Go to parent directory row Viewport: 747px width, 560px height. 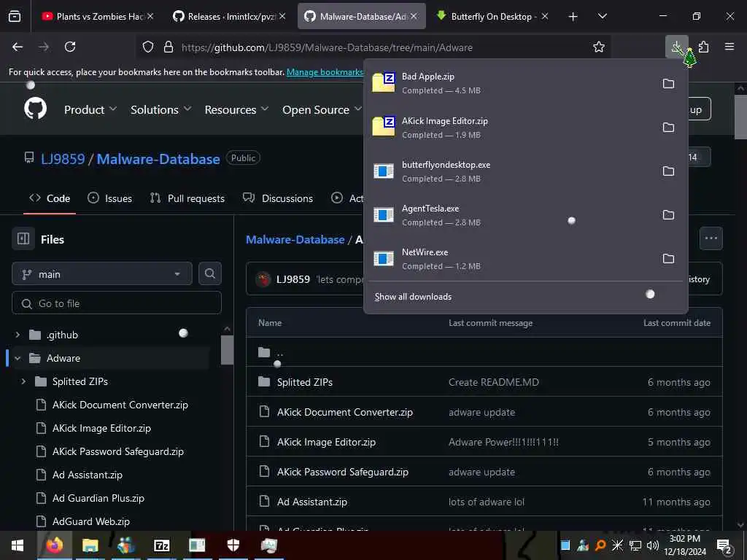(484, 352)
